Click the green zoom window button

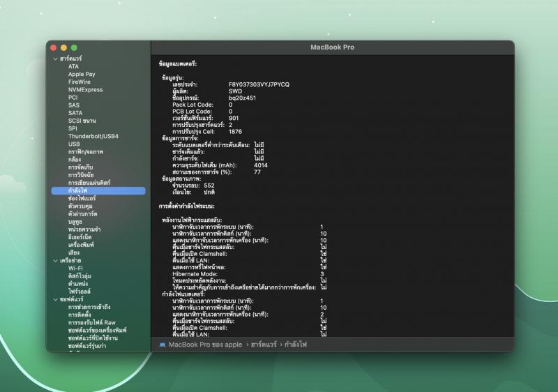[x=74, y=47]
